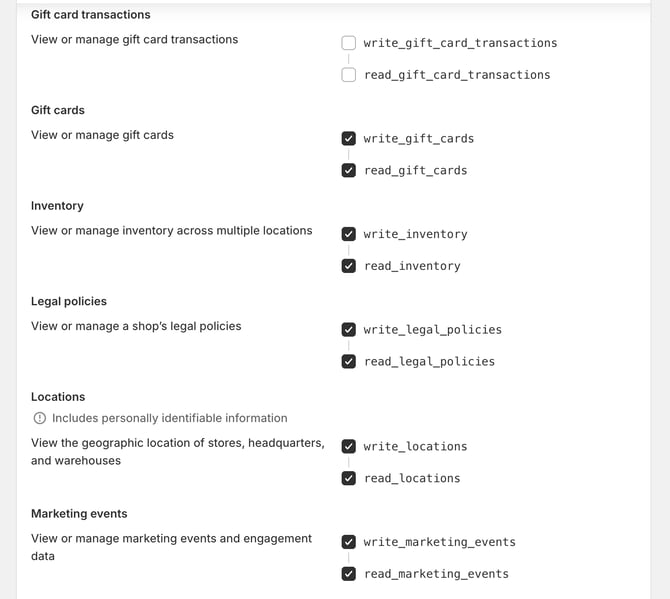The image size is (670, 599).
Task: Click the Gift card transactions section heading
Action: click(x=91, y=15)
